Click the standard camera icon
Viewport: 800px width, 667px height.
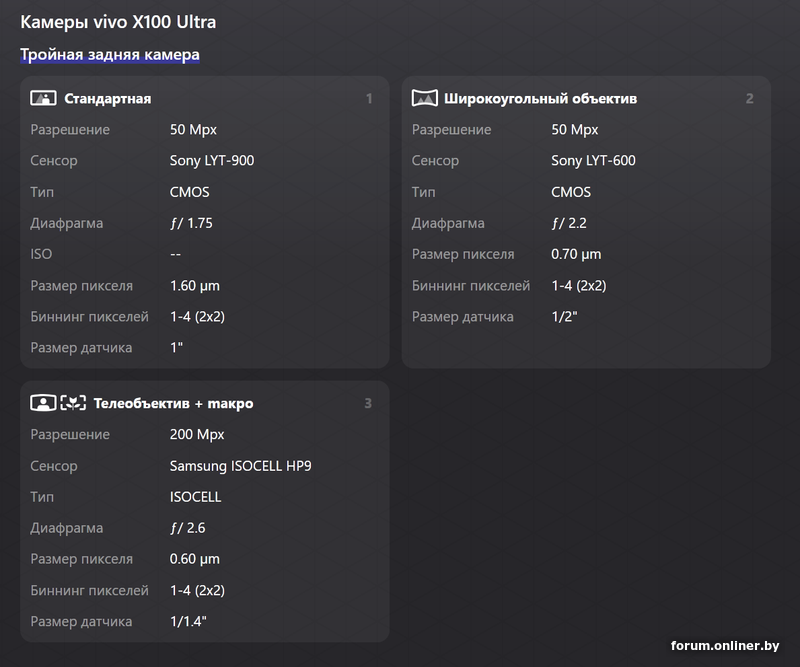coord(42,98)
